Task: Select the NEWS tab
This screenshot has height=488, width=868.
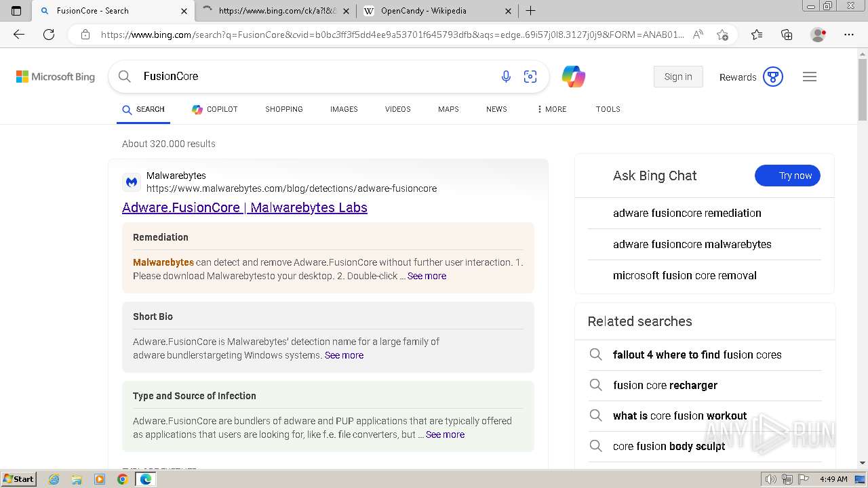Action: coord(496,109)
